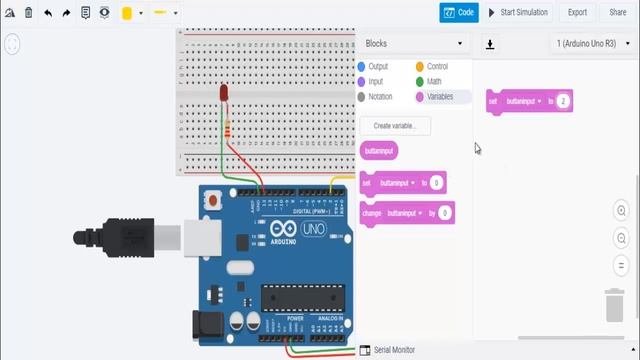Select the Notation block category
The image size is (640, 360).
(x=375, y=97)
